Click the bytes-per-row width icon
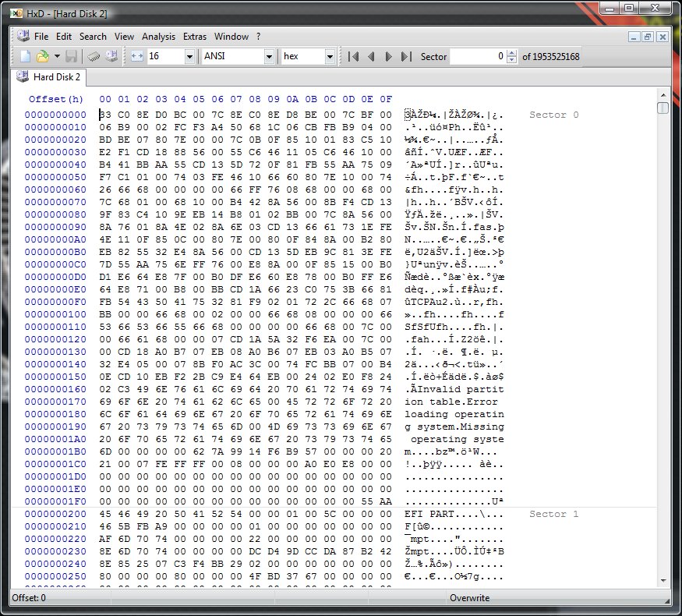This screenshot has height=616, width=682. point(137,56)
